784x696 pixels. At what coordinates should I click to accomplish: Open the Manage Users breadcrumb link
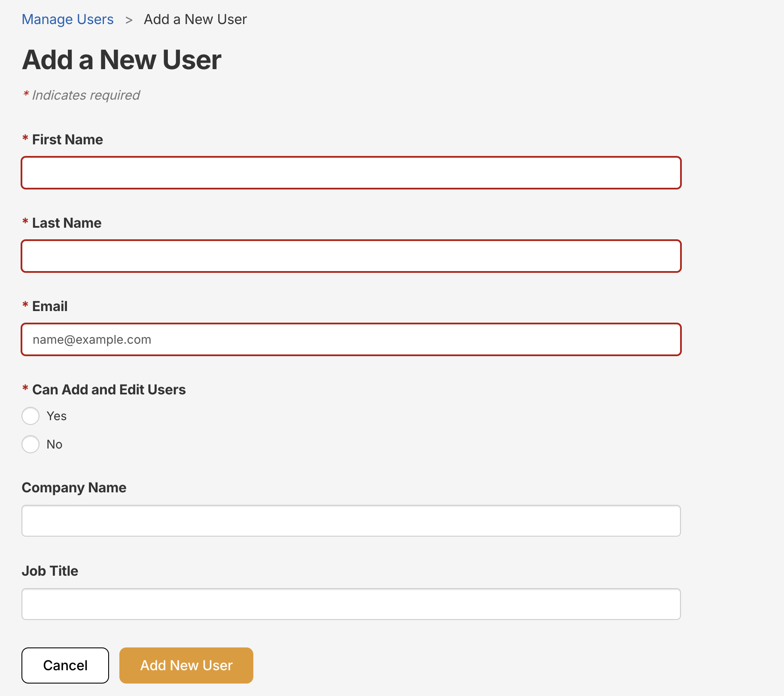point(67,19)
